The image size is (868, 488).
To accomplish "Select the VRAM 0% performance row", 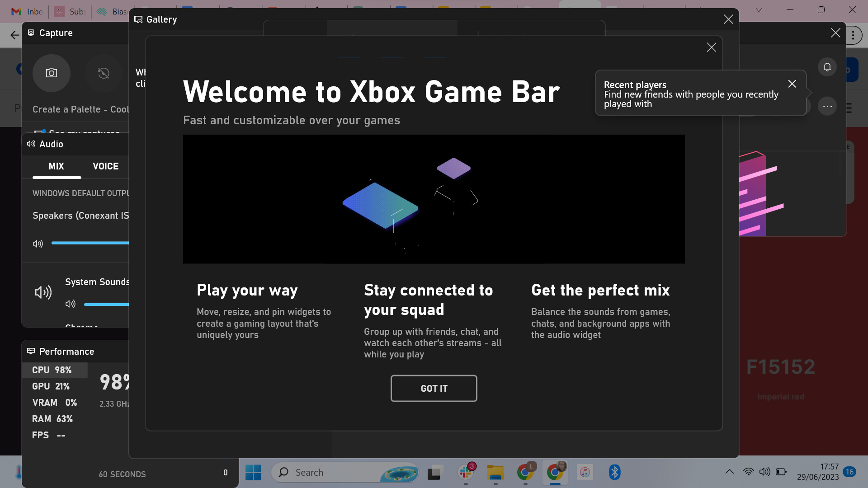I will (55, 403).
